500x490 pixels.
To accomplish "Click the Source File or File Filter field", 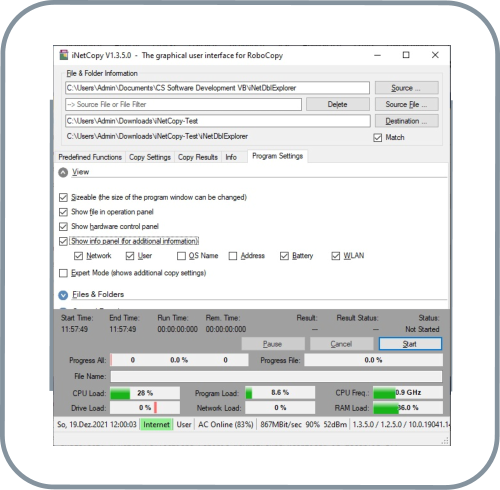I will click(183, 104).
